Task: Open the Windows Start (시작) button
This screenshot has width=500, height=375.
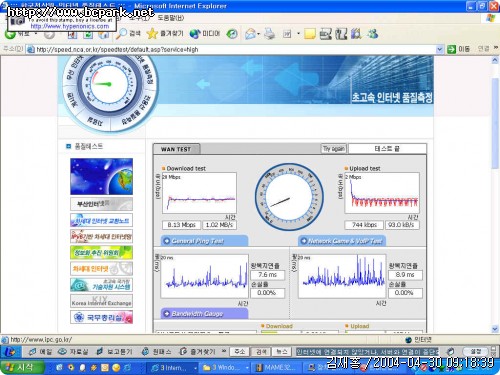Action: click(22, 367)
